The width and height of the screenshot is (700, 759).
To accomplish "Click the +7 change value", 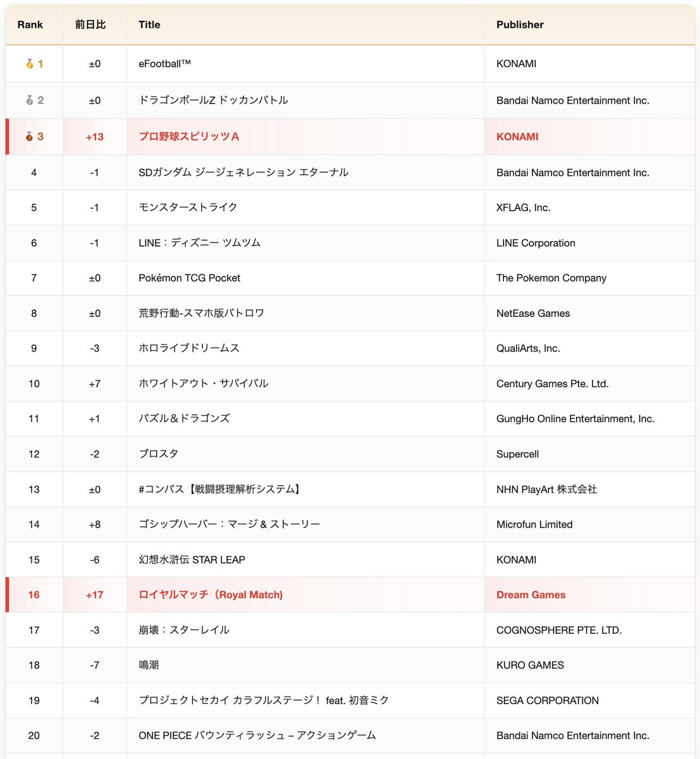I will [95, 383].
